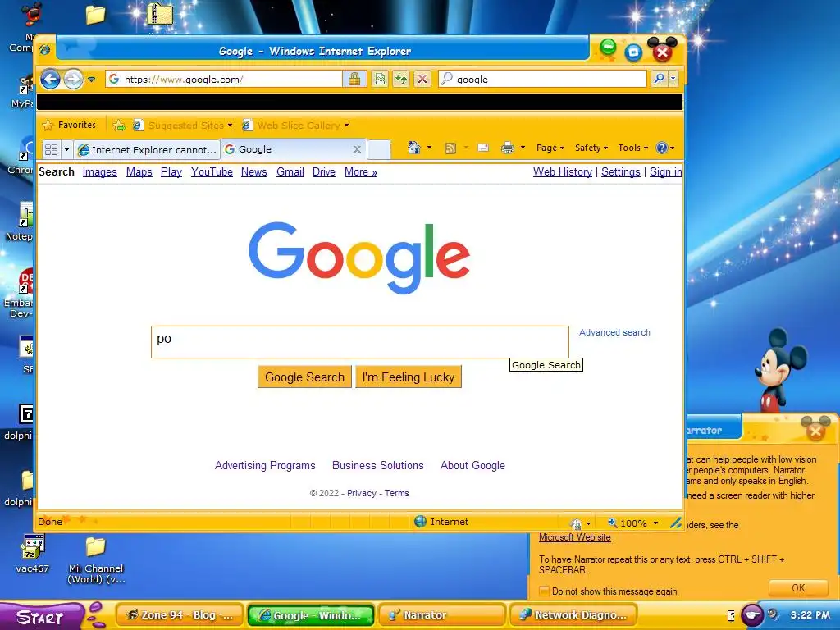Open a new blank tab
840x630 pixels.
click(379, 149)
